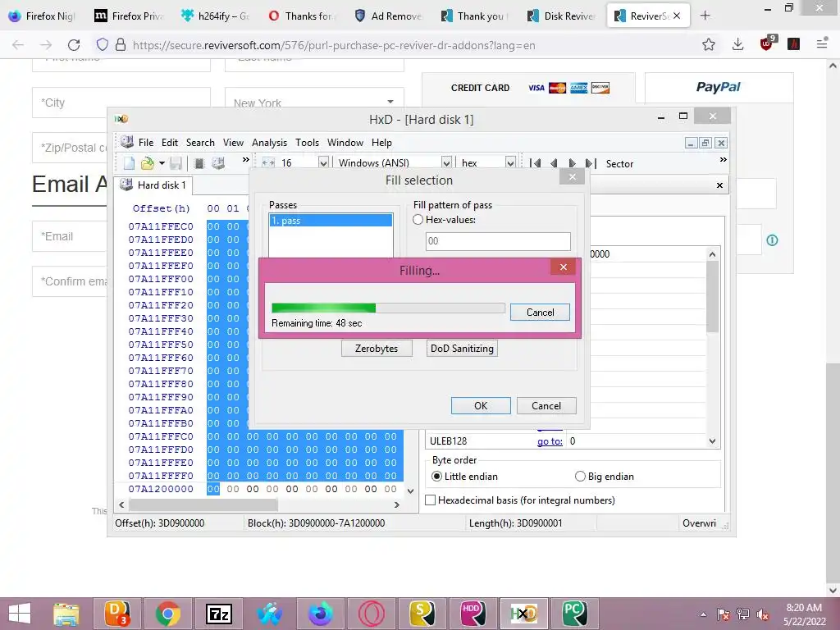Open the HxD Analysis menu
Screen dimensions: 840x630
269,143
